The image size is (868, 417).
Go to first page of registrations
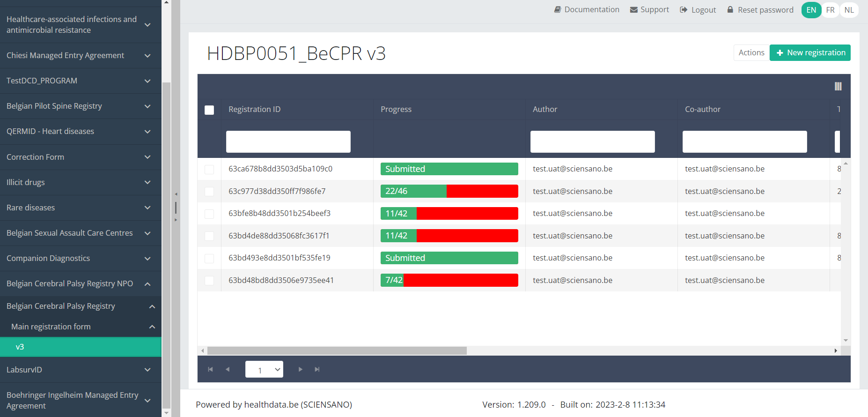(x=210, y=369)
